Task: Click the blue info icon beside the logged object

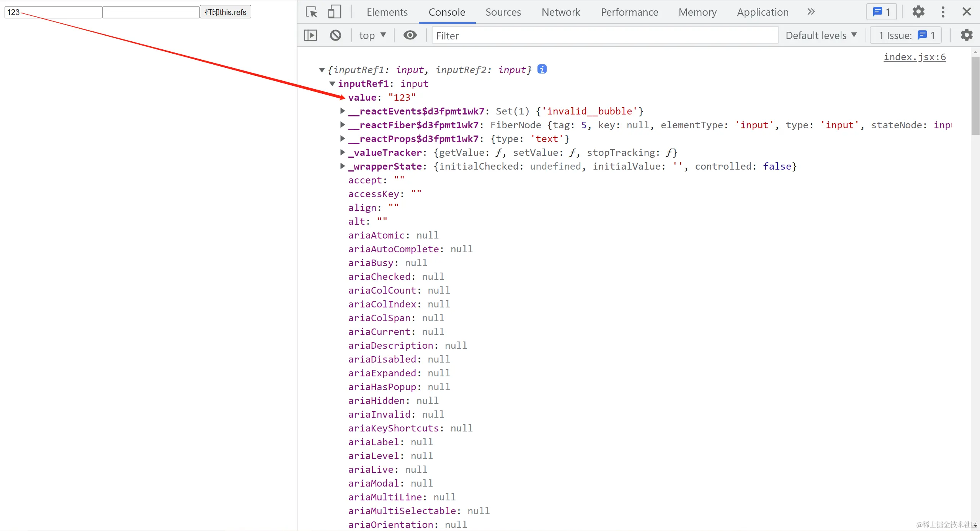Action: point(542,69)
